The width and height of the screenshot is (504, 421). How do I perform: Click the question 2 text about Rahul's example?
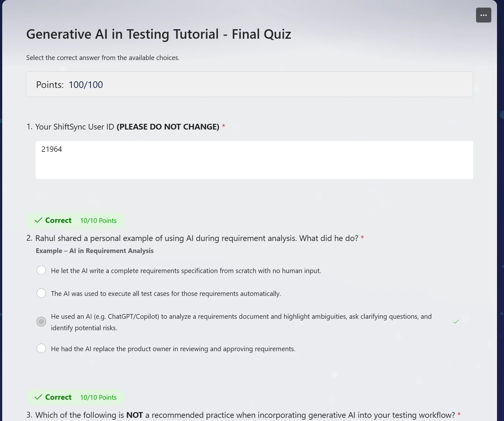pyautogui.click(x=197, y=238)
